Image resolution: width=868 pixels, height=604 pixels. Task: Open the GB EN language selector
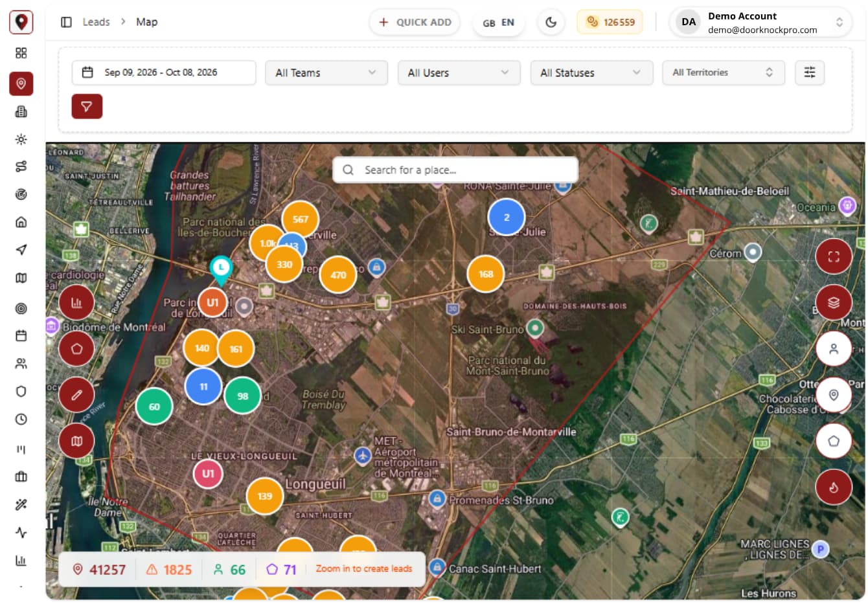(499, 23)
